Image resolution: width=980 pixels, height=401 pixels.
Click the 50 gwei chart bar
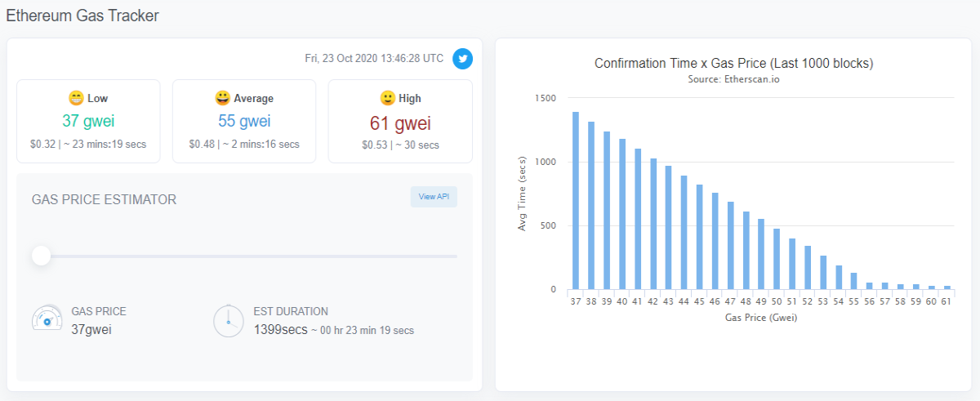point(777,259)
